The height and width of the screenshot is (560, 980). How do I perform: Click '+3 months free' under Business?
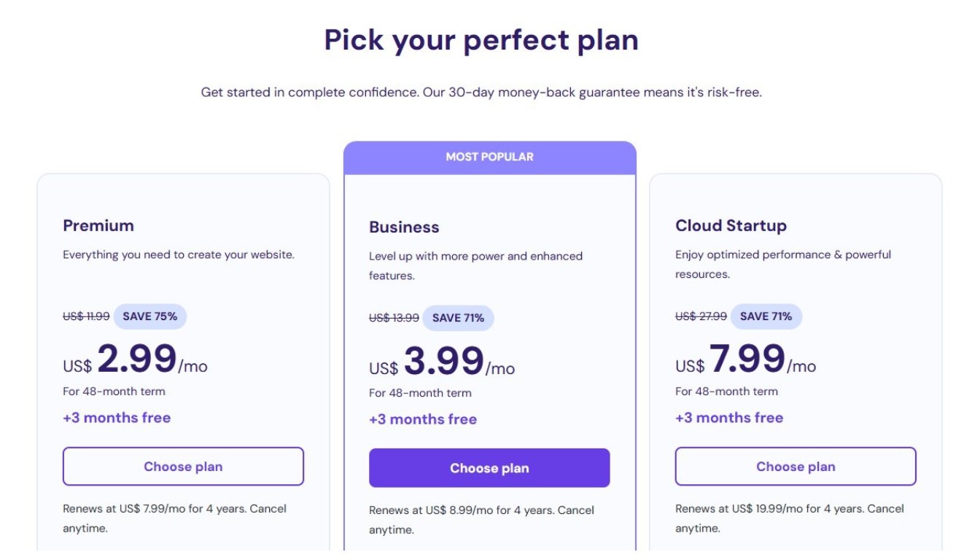pyautogui.click(x=423, y=419)
